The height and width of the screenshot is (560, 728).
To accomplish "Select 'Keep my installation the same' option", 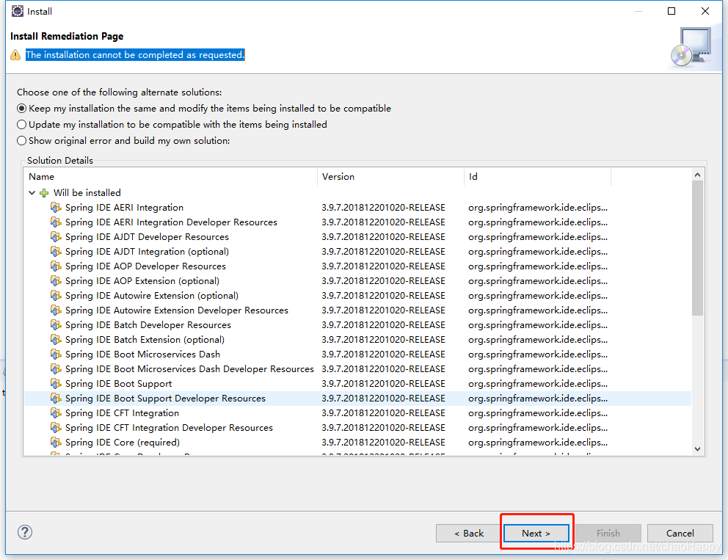I will coord(21,108).
